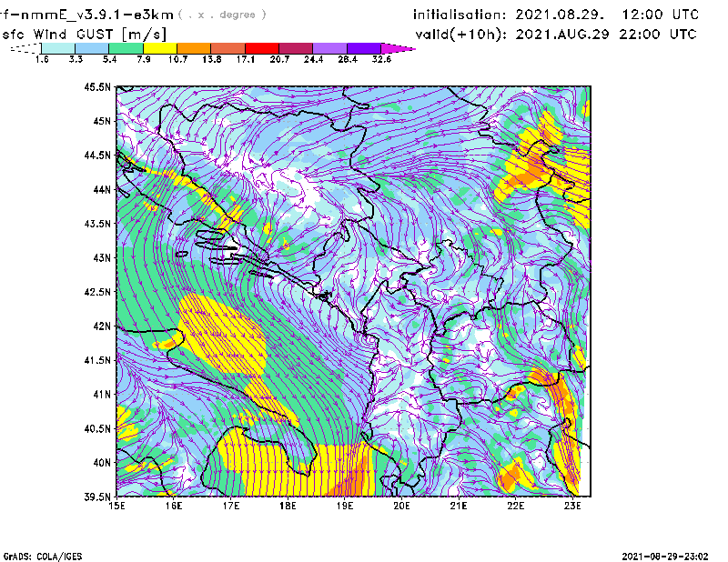Click the "21E" longitude label
This screenshot has height=562, width=728.
tap(459, 506)
